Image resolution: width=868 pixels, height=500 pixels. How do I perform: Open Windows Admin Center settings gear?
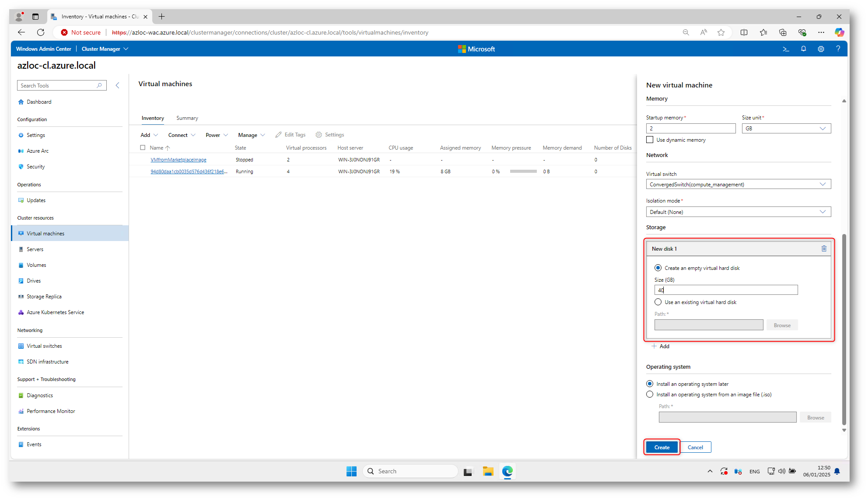(x=821, y=49)
